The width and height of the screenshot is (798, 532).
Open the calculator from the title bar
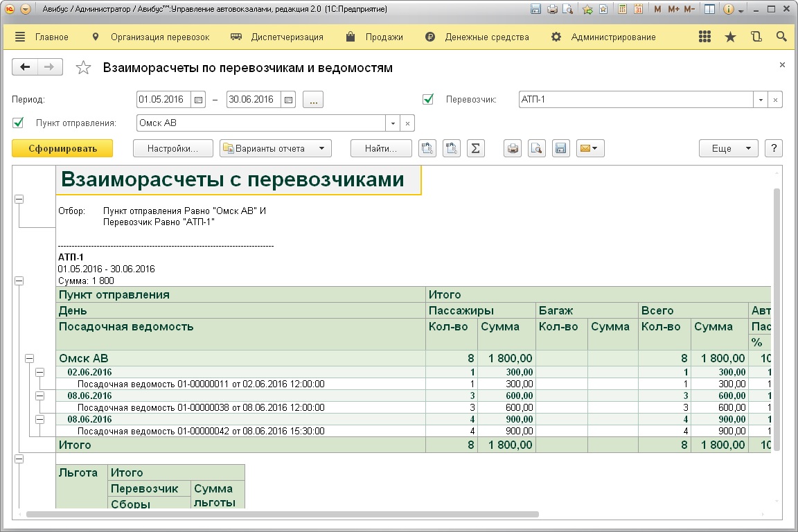[623, 10]
